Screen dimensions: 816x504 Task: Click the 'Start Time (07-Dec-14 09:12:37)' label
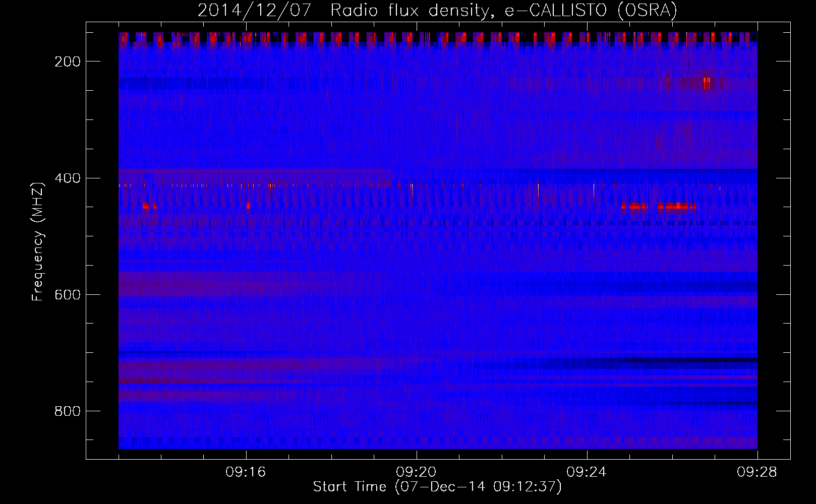(x=437, y=487)
